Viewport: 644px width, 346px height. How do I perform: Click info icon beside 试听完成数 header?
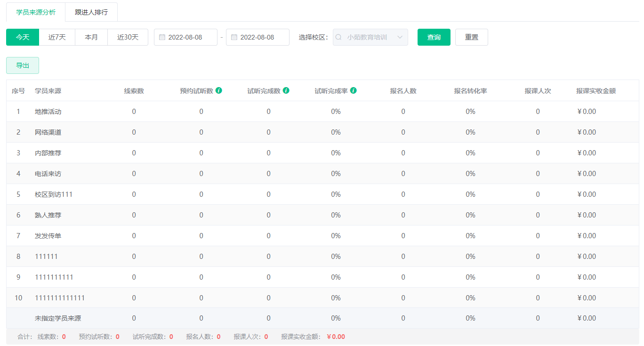[x=286, y=90]
